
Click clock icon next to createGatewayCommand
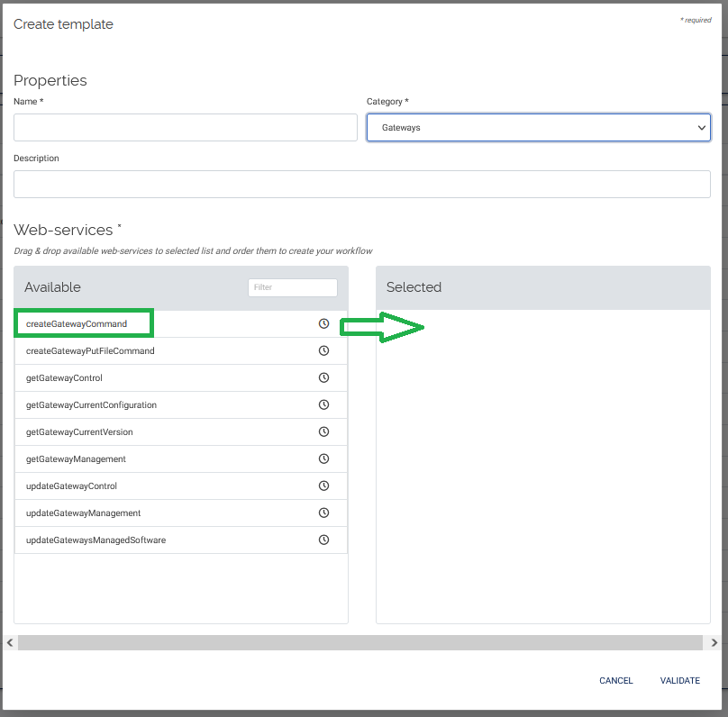[324, 323]
